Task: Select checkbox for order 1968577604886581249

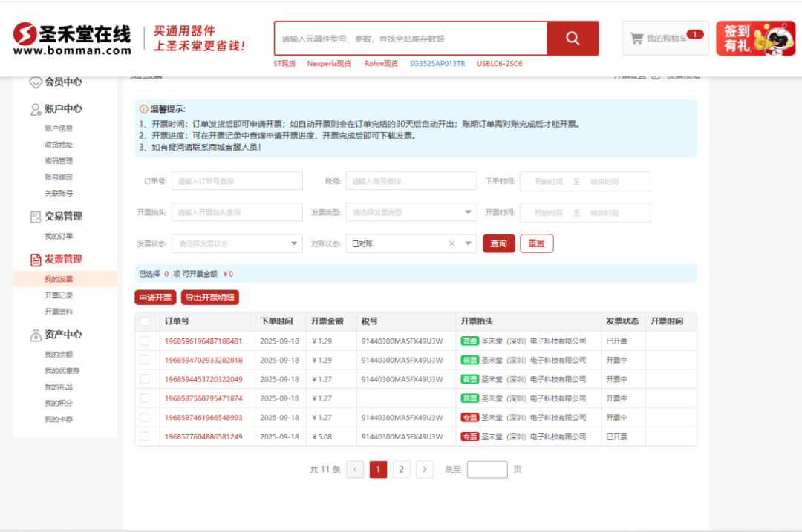Action: (x=145, y=437)
